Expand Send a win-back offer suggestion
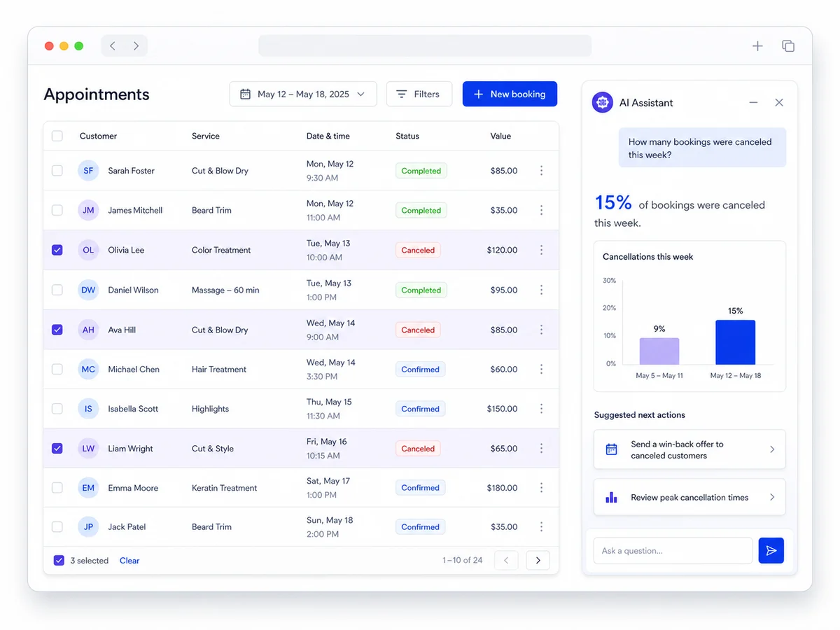The width and height of the screenshot is (840, 630). [689, 449]
